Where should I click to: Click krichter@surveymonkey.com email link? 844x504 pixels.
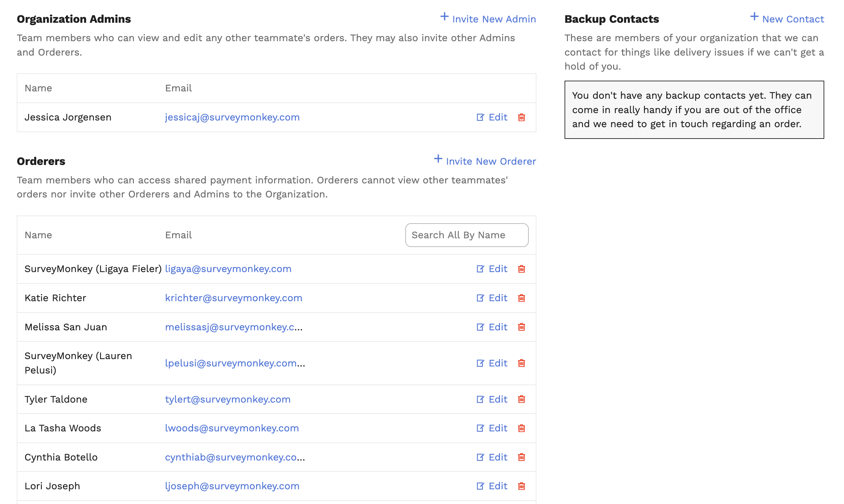(234, 298)
